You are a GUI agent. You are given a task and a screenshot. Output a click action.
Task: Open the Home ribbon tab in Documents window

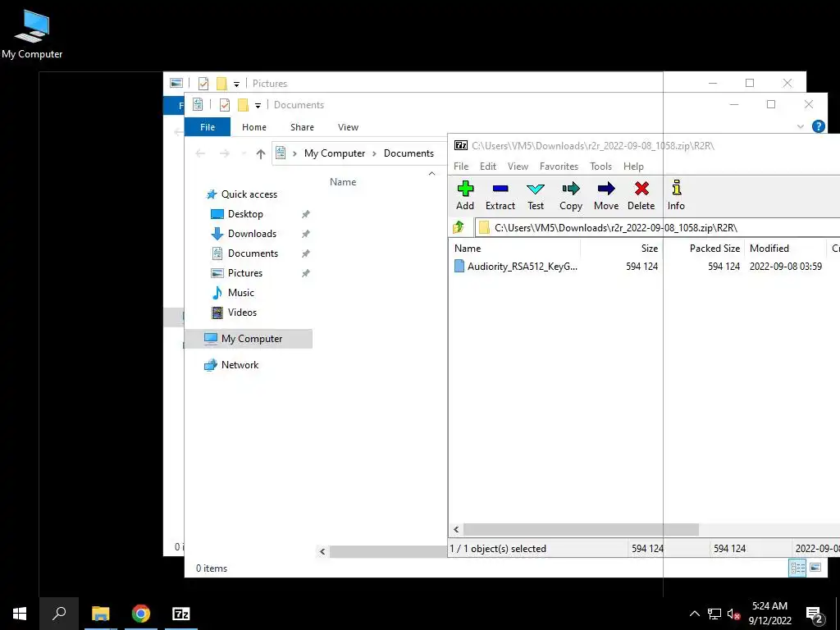254,127
